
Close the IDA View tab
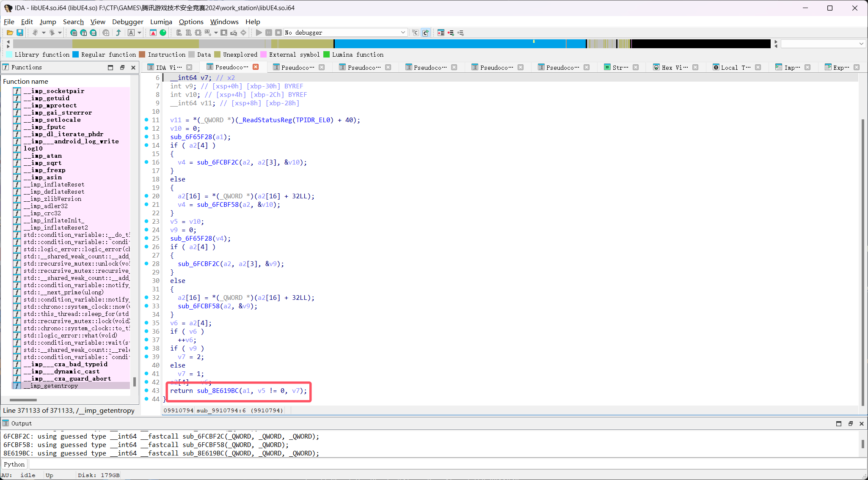pyautogui.click(x=189, y=67)
